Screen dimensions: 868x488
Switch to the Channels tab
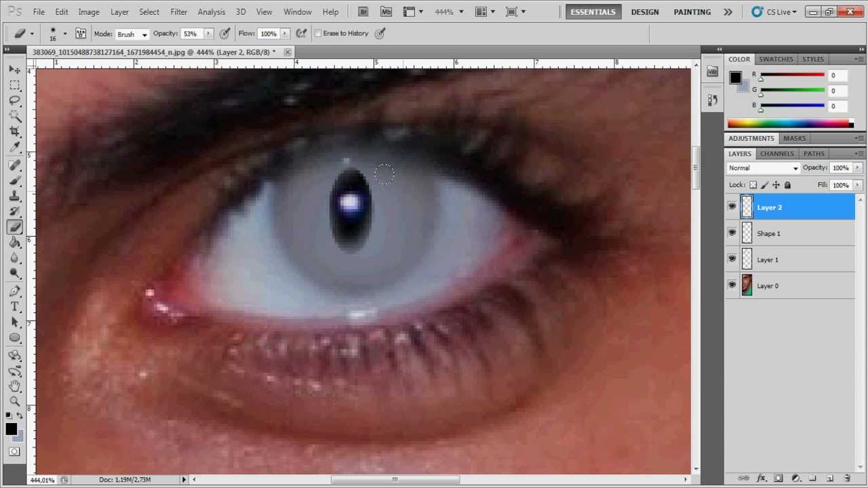[776, 154]
